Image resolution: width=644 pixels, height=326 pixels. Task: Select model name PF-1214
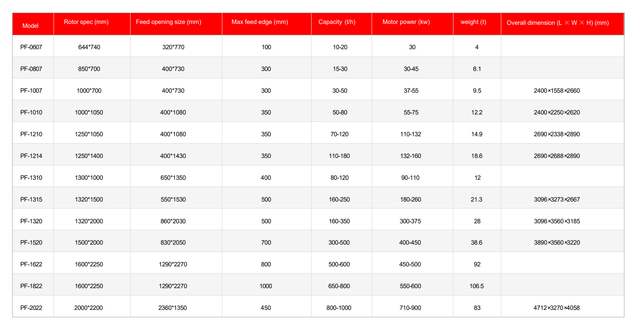31,156
